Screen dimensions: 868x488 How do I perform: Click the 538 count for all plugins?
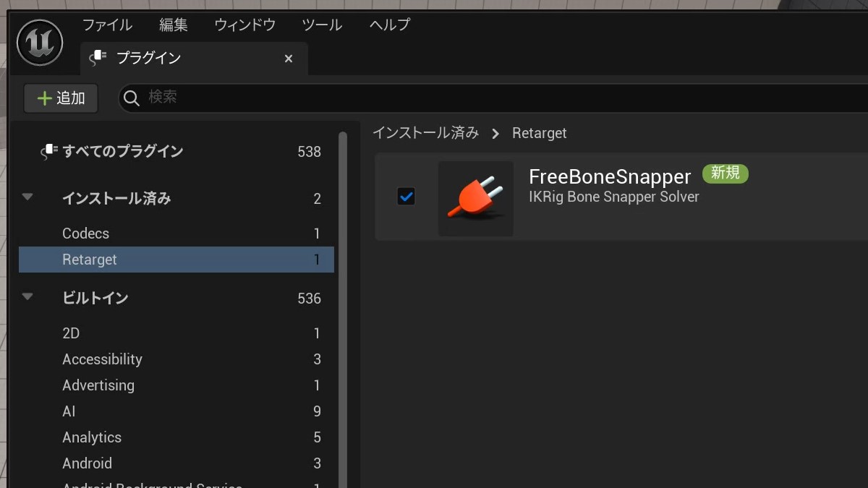pyautogui.click(x=309, y=152)
